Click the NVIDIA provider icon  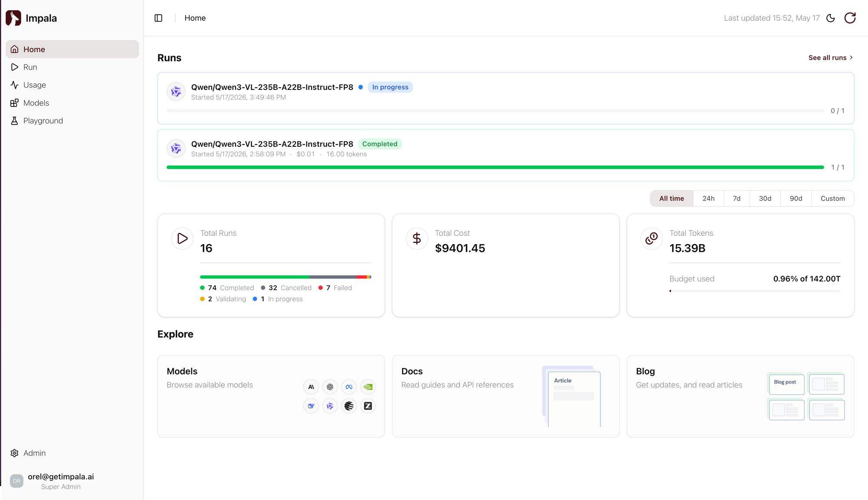click(368, 387)
